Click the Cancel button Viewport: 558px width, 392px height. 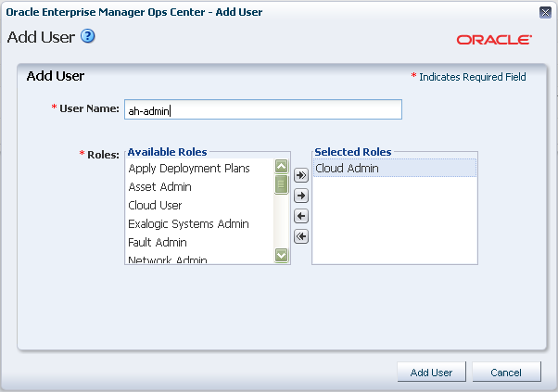click(506, 373)
